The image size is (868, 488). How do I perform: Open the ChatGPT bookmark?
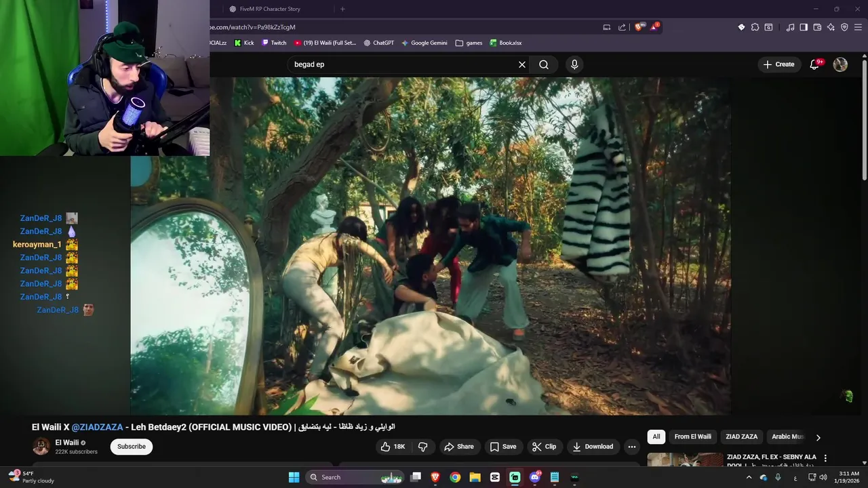(378, 43)
